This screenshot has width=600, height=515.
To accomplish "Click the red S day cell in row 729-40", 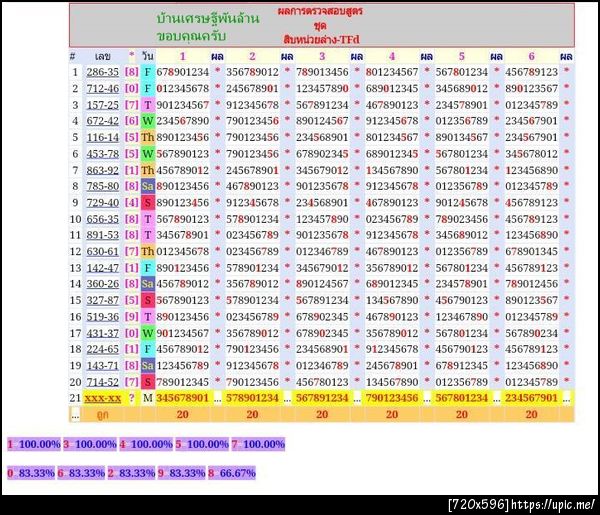I will [148, 202].
